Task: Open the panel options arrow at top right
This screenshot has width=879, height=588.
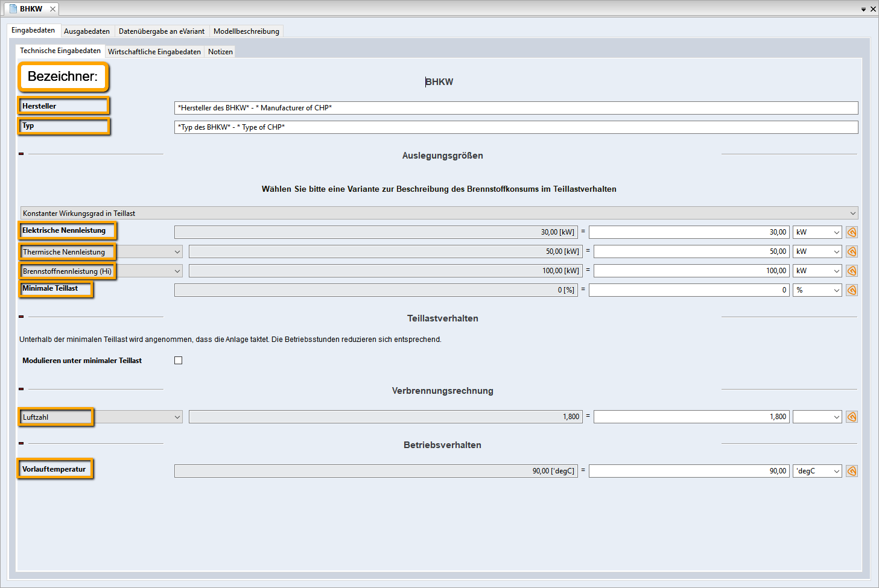Action: click(x=863, y=10)
